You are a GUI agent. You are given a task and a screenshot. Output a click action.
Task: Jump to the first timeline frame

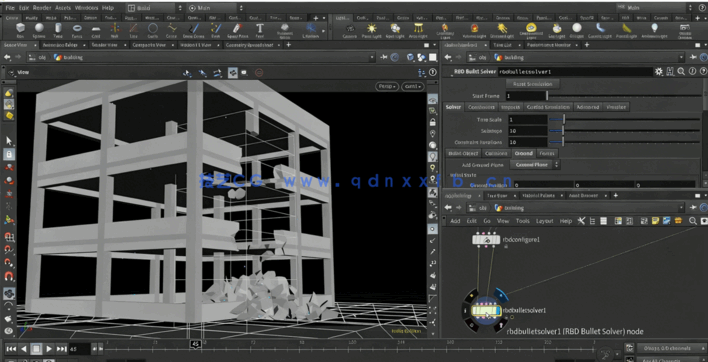click(11, 348)
